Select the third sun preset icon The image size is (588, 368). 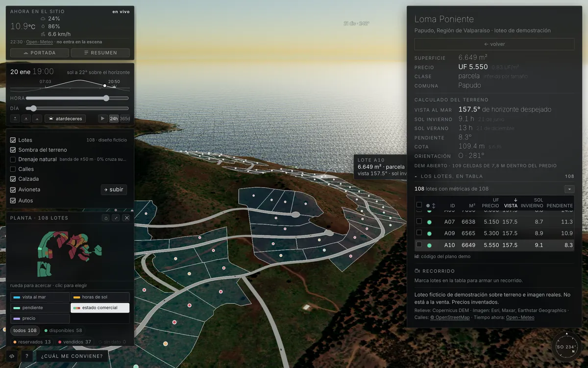38,119
